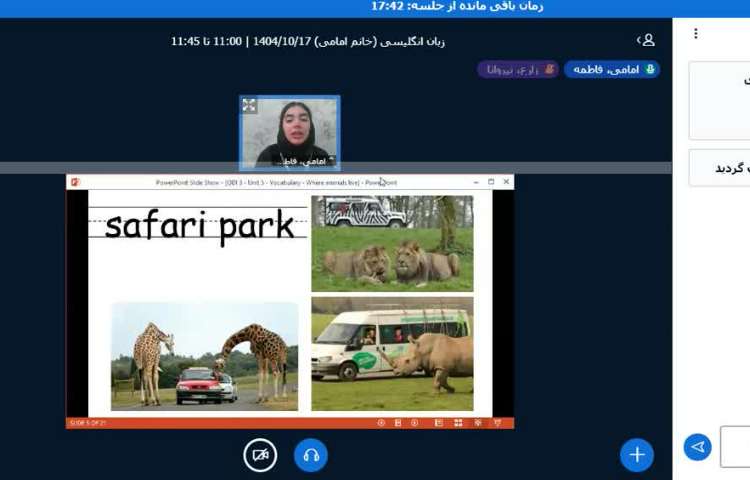The height and width of the screenshot is (480, 750).
Task: Turn on the crossed-out camera
Action: click(260, 455)
